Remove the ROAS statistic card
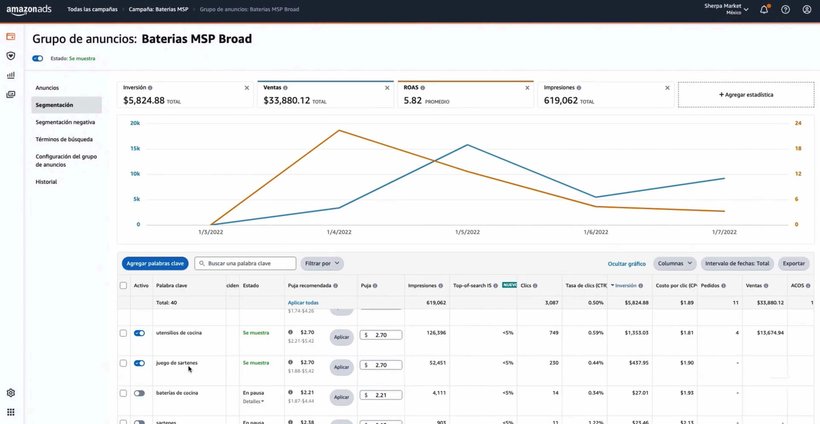 tap(527, 88)
